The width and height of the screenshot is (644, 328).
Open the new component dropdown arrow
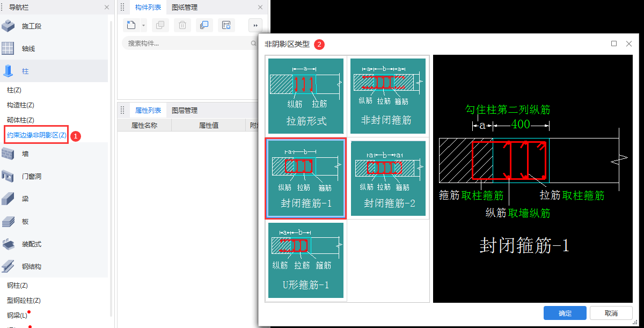(x=144, y=25)
